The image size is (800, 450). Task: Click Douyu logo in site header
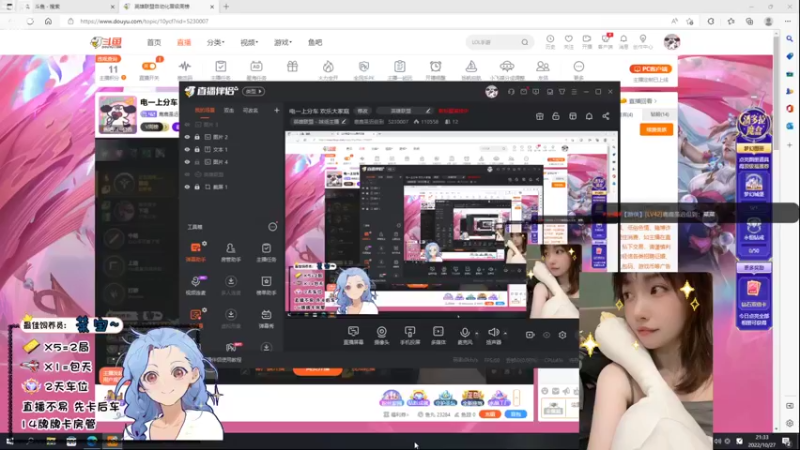tap(106, 42)
